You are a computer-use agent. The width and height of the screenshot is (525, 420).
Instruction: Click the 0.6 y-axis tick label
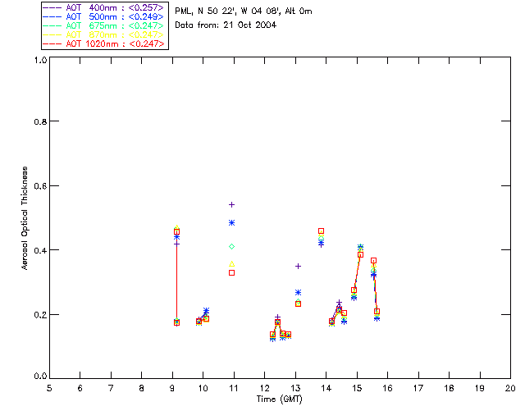40,186
